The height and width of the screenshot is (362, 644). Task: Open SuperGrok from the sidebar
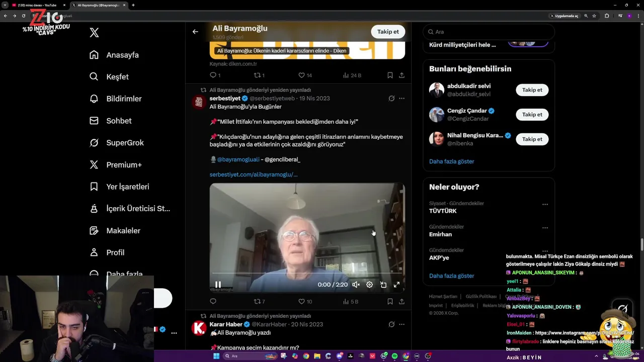click(x=116, y=143)
